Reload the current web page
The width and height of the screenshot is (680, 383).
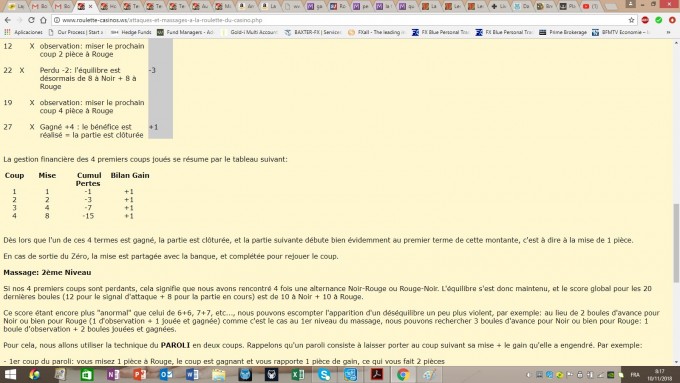click(x=31, y=20)
